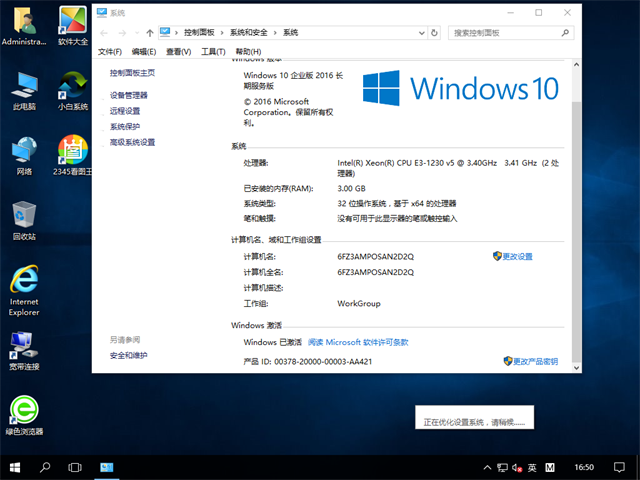Open Task View on the taskbar
Screen dimensions: 640x480
pyautogui.click(x=74, y=467)
